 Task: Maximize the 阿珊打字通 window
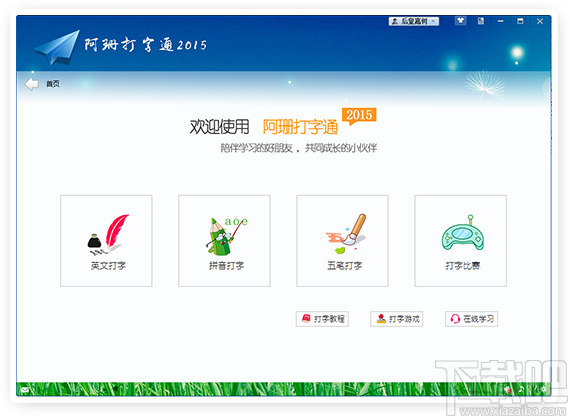coord(520,21)
